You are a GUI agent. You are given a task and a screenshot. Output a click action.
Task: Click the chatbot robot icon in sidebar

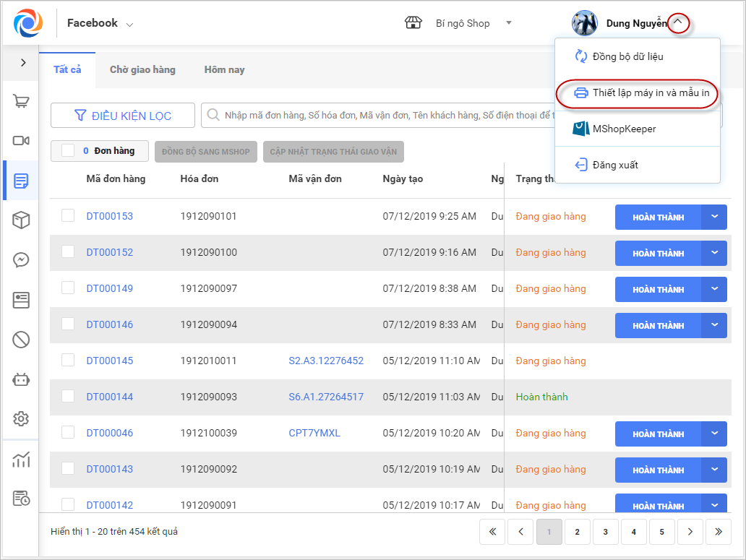click(21, 379)
